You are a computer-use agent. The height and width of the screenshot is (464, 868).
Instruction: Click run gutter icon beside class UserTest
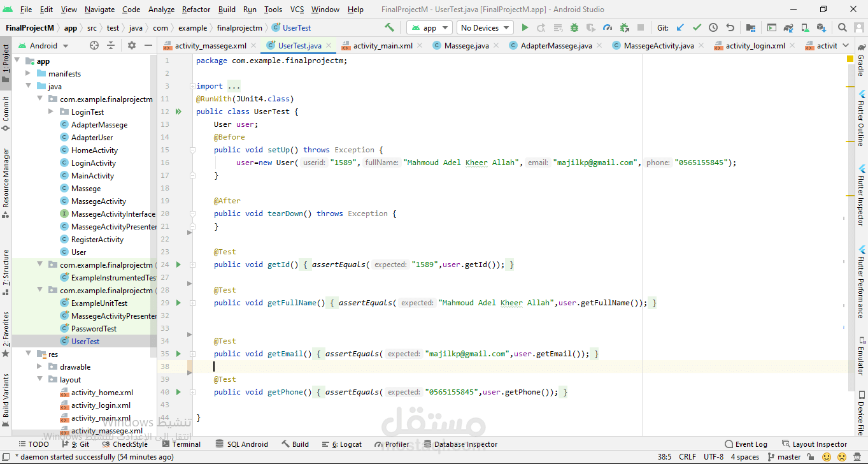(x=178, y=112)
